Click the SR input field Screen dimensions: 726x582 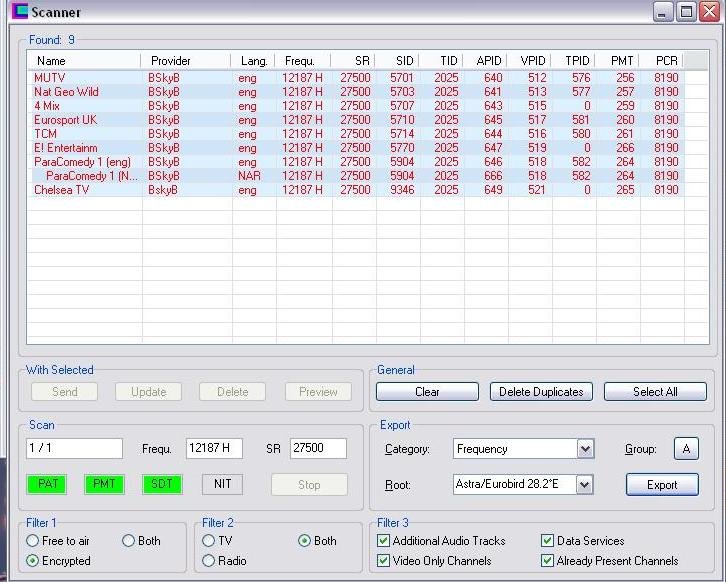pyautogui.click(x=318, y=449)
